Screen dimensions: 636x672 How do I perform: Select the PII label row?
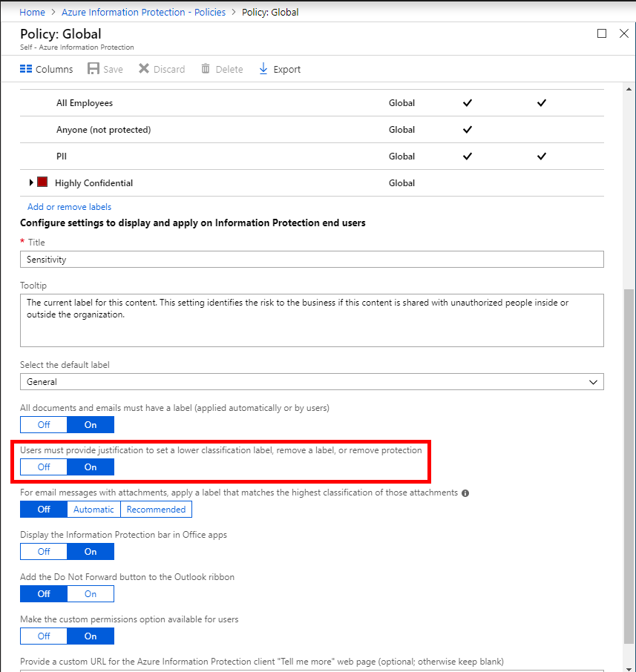coord(312,156)
